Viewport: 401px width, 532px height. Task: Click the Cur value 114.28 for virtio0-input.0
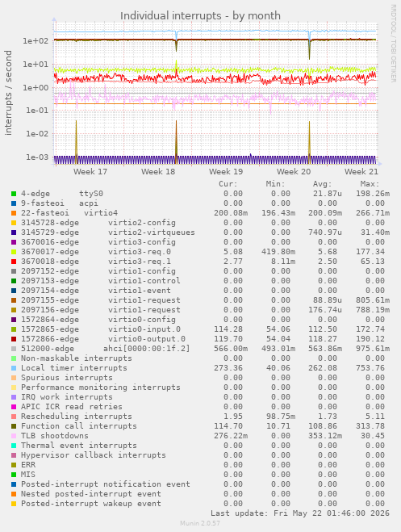pos(228,329)
